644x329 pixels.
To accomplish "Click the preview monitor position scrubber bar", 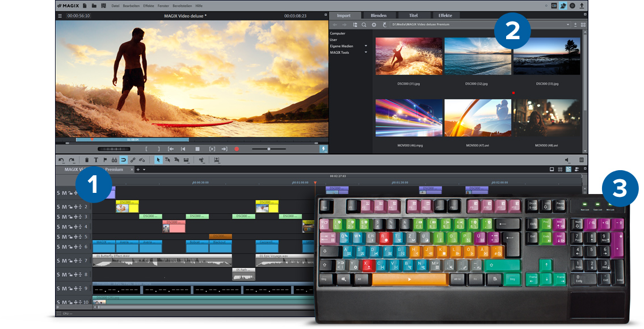I will (192, 140).
